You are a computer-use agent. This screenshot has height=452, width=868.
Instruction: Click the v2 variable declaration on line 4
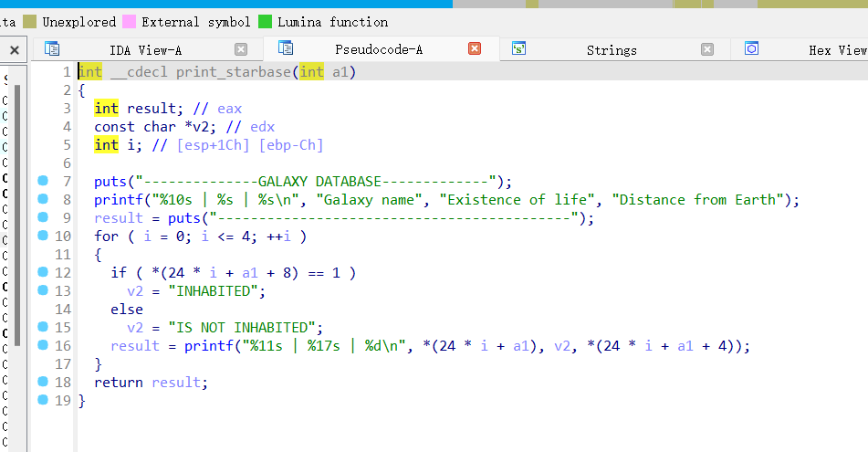pyautogui.click(x=201, y=127)
